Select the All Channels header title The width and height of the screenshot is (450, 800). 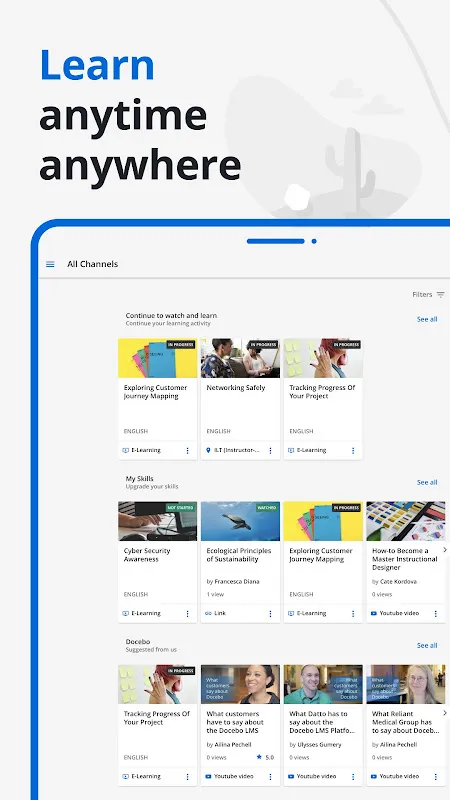click(x=92, y=264)
